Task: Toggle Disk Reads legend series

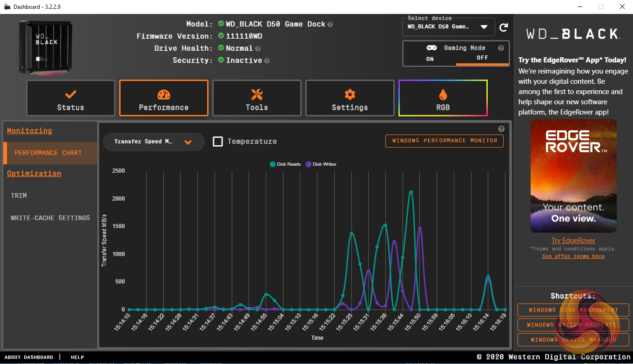Action: click(x=285, y=164)
